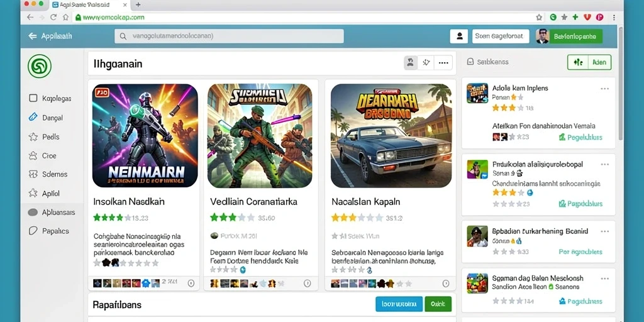Open options for Sgaman dag Balen
Image resolution: width=644 pixels, height=322 pixels.
604,279
